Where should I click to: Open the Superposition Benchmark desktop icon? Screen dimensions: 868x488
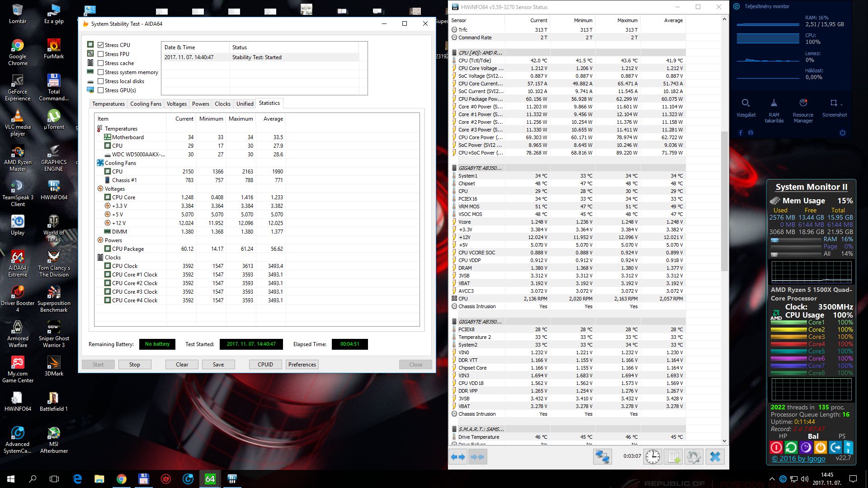(x=54, y=299)
